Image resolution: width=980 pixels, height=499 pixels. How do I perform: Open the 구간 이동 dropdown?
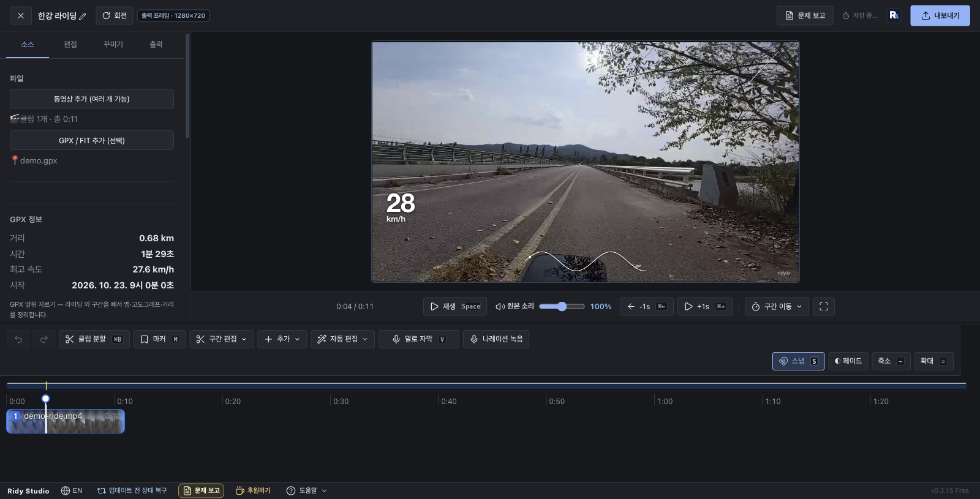click(777, 306)
